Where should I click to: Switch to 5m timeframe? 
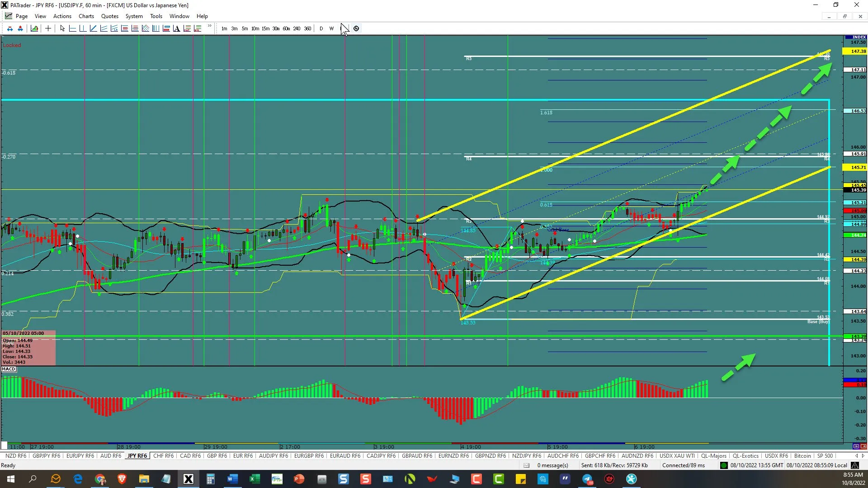pos(245,28)
